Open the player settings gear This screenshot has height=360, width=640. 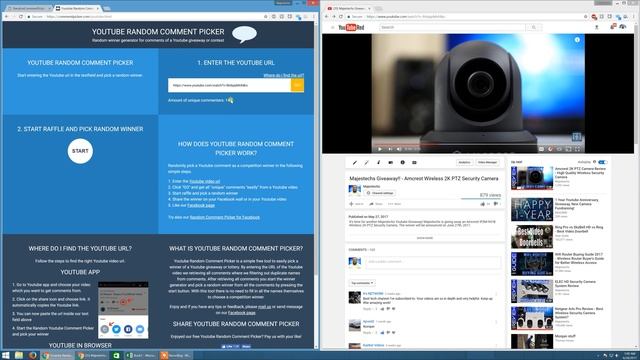[x=550, y=149]
